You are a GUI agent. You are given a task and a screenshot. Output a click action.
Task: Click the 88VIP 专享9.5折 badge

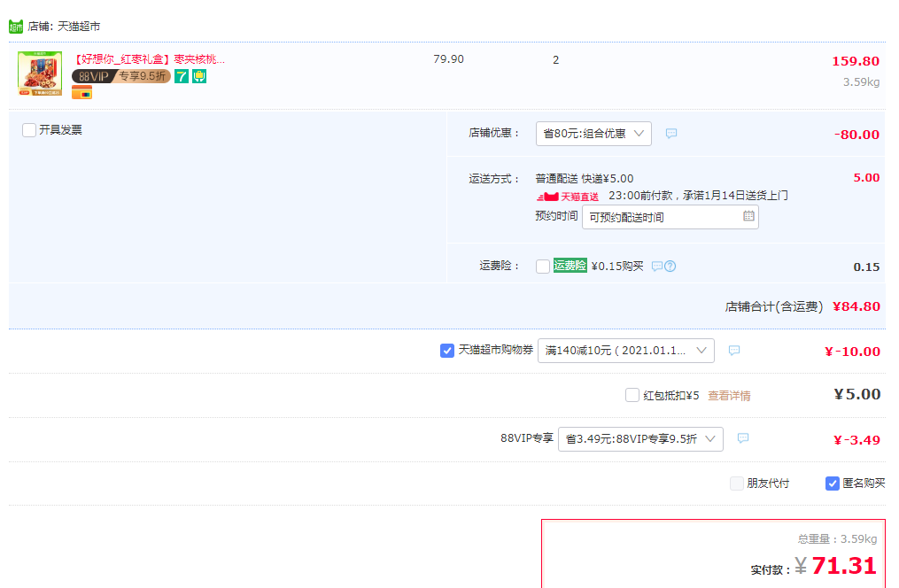tap(121, 76)
